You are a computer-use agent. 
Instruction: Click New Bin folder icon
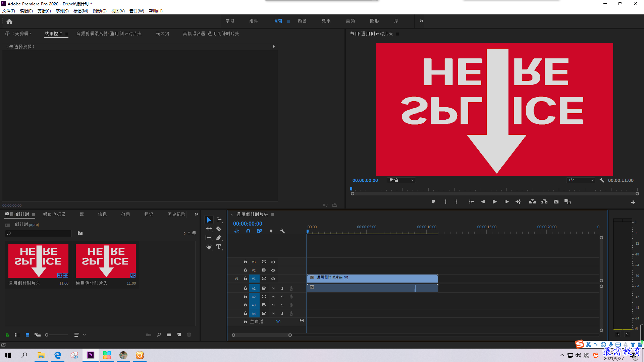(x=169, y=335)
